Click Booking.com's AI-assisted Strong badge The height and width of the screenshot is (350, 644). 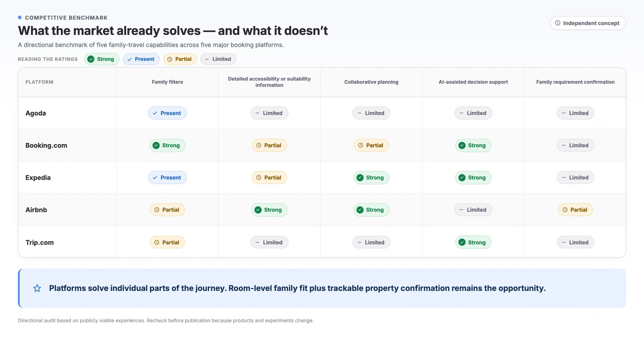473,145
